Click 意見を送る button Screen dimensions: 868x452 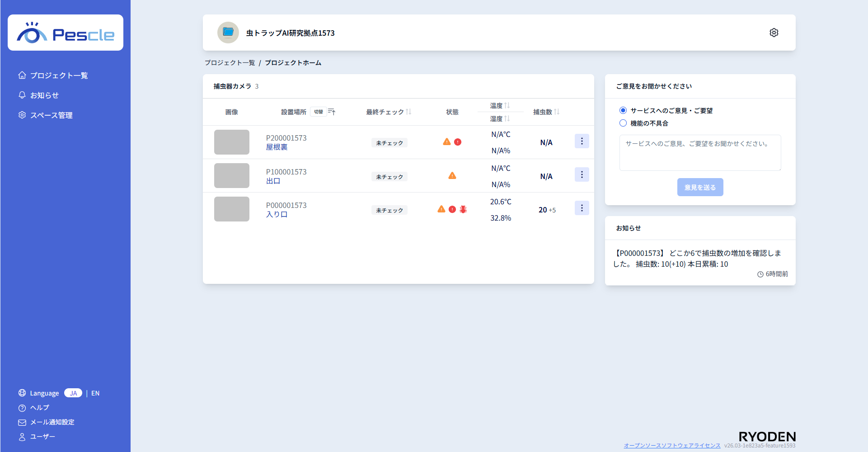tap(700, 187)
